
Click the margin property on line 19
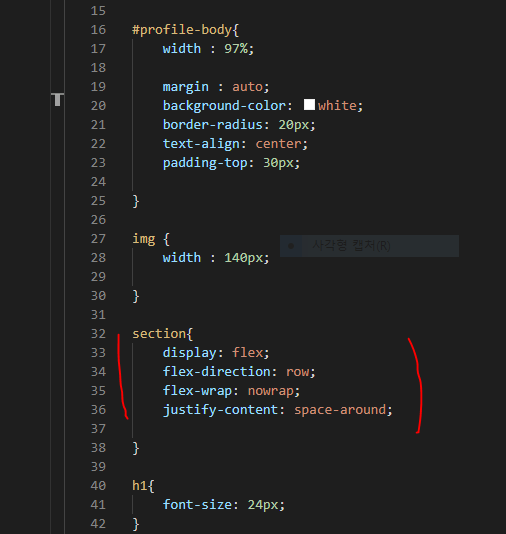[186, 87]
